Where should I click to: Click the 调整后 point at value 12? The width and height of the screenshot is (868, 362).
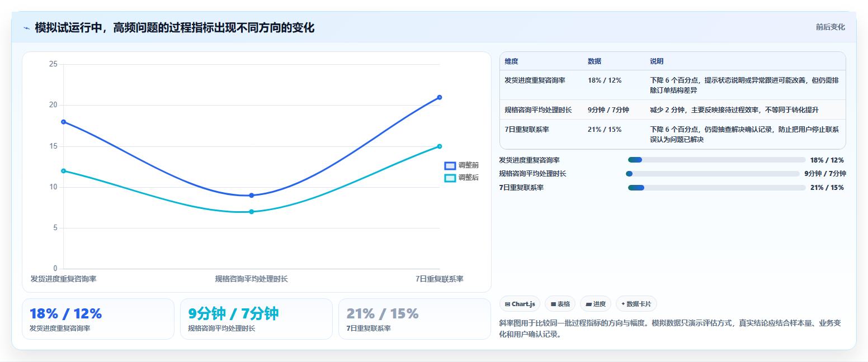coord(63,171)
